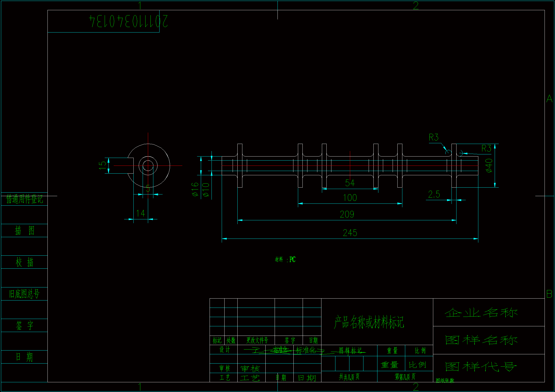Select the 借通用件登记 sidebar label
The width and height of the screenshot is (555, 392).
coord(24,199)
